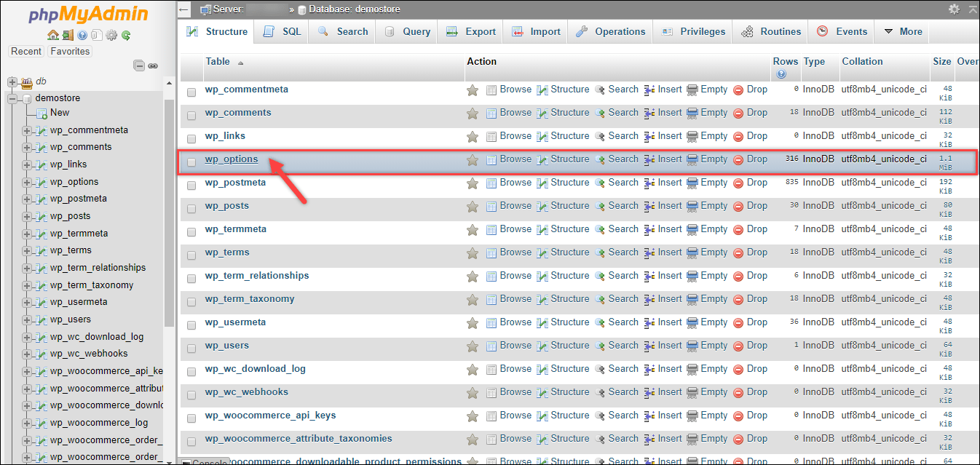980x465 pixels.
Task: Click Browse icon for wp_comments row
Action: click(491, 113)
